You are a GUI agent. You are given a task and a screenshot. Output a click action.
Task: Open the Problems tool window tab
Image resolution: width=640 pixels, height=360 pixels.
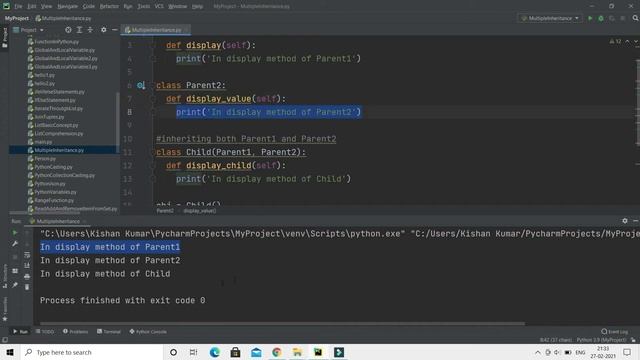pos(76,331)
